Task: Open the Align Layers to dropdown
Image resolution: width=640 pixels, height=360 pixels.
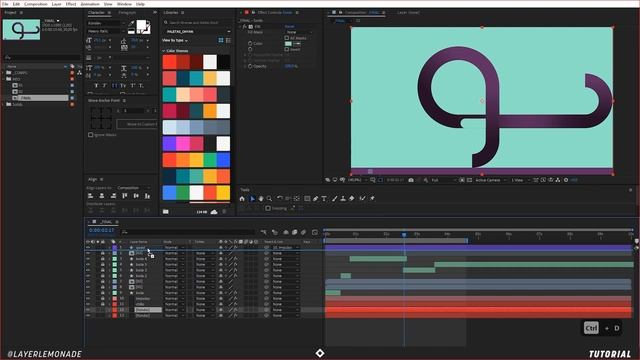Action: point(133,188)
